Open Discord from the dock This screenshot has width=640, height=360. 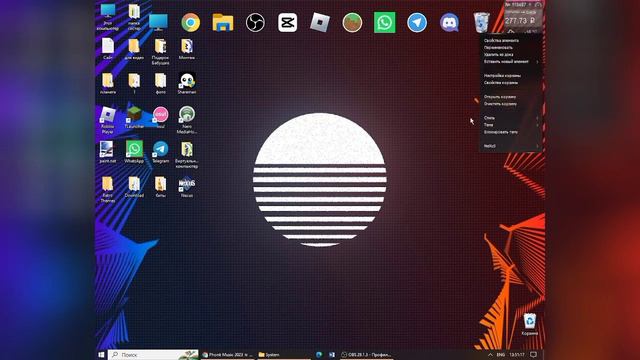[449, 22]
